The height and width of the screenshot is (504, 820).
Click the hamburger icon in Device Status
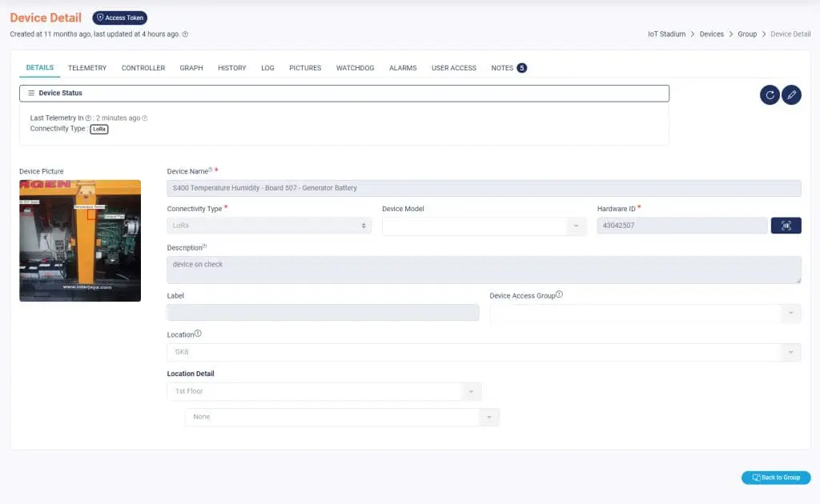[x=31, y=93]
